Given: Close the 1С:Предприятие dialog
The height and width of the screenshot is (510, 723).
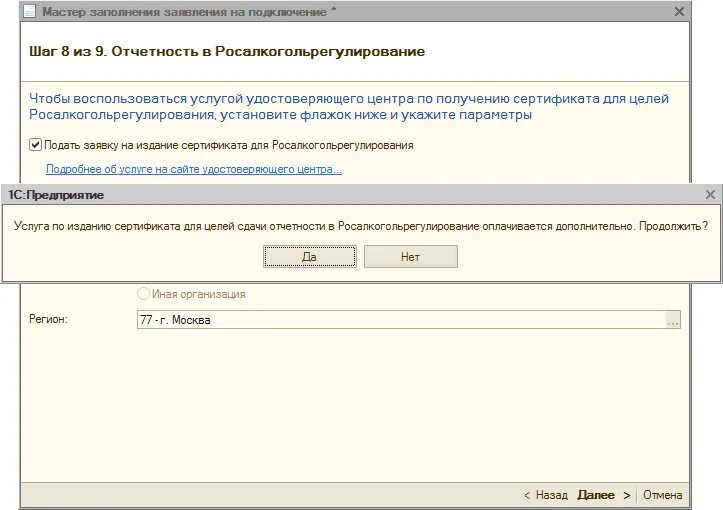Looking at the screenshot, I should (710, 195).
